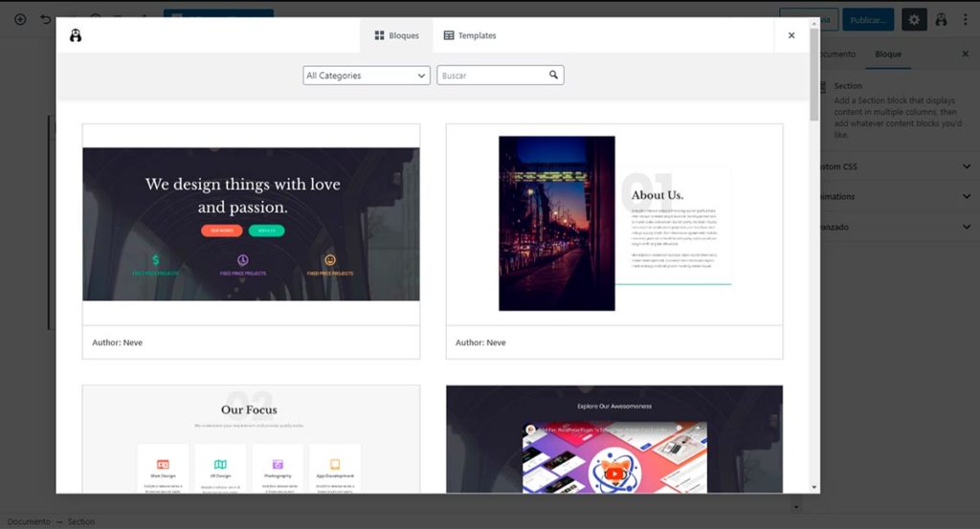980x529 pixels.
Task: Open the All Categories dropdown
Action: [x=367, y=76]
